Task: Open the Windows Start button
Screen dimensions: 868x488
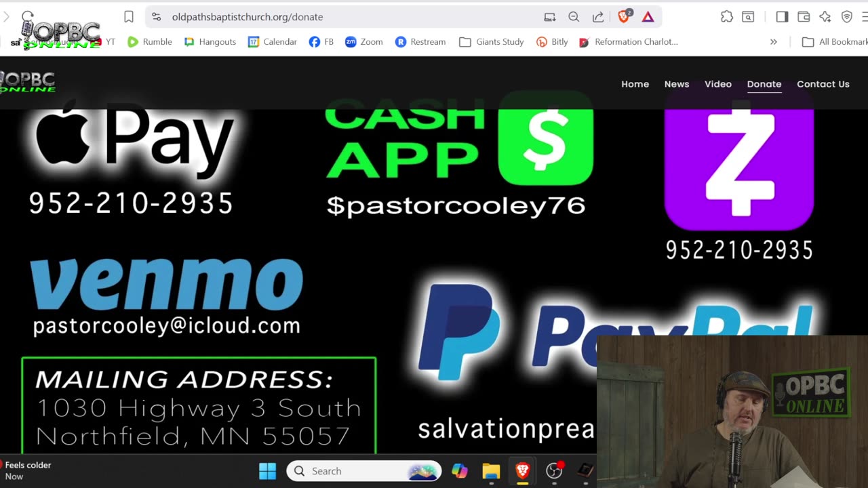Action: 268,471
